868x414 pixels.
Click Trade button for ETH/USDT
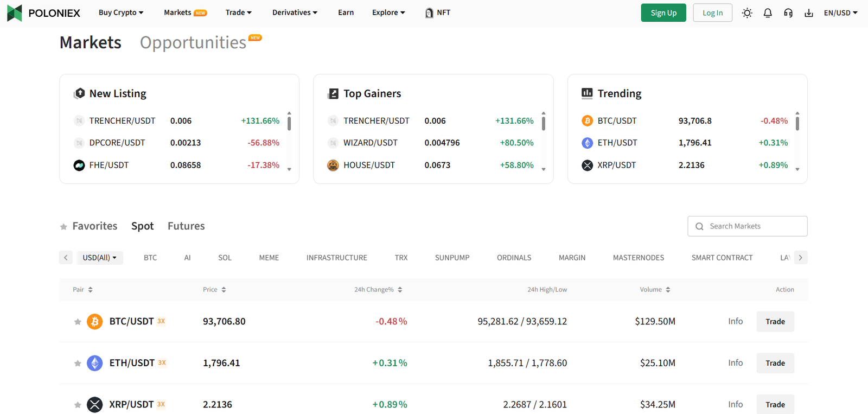[x=775, y=363]
